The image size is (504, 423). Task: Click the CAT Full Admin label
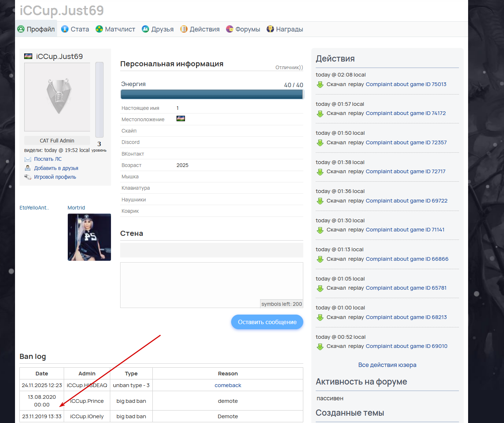pos(57,141)
